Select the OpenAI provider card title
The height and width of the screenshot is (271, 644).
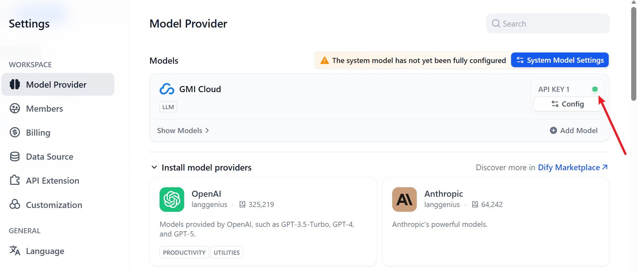click(x=206, y=194)
